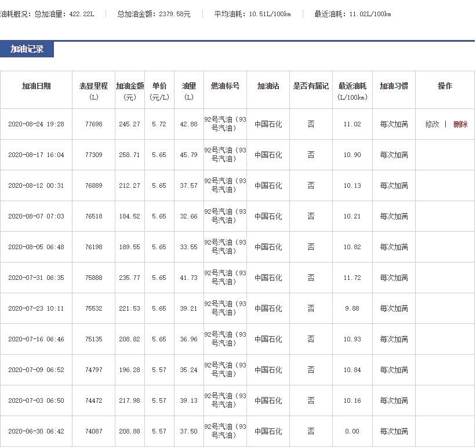Click the 燃油标号 column header
Screen dimensions: 476x448
click(x=225, y=86)
